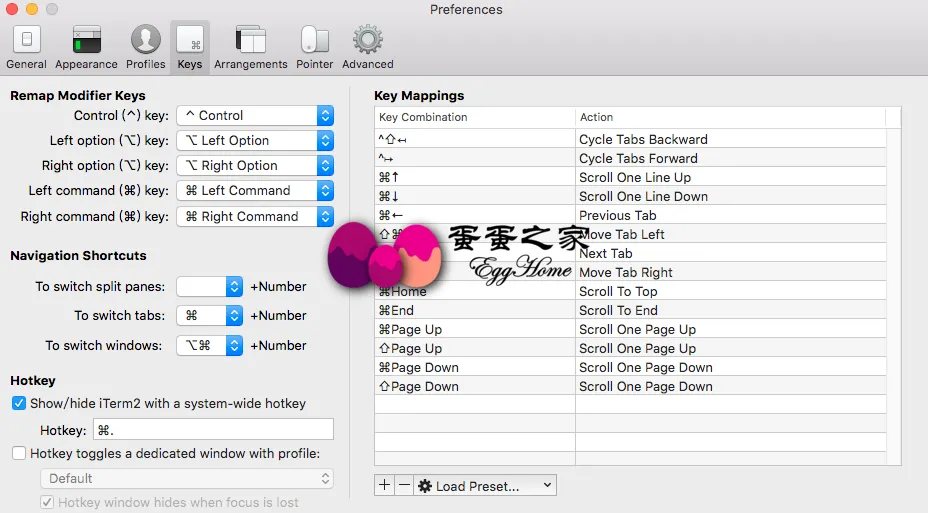Select the Previous Tab mapping row
Image resolution: width=928 pixels, height=513 pixels.
tap(630, 215)
